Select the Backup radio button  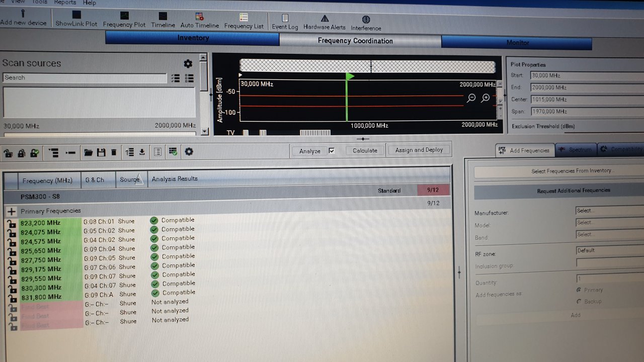pos(579,301)
